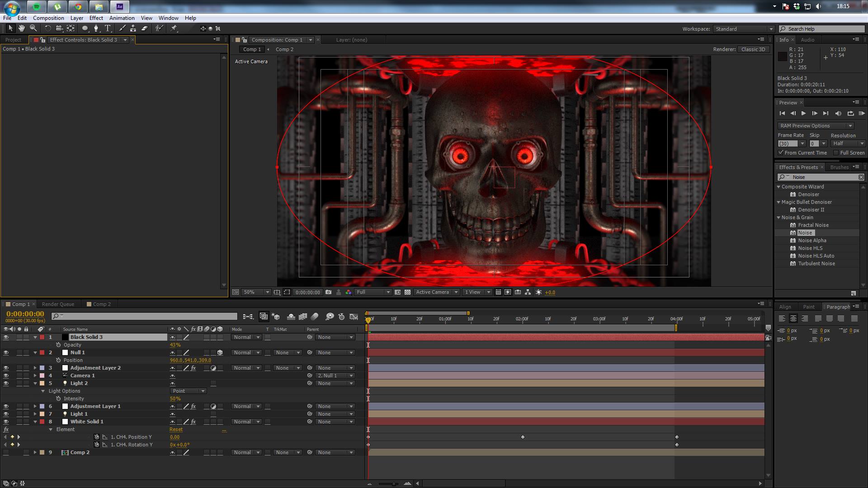Screen dimensions: 868x488
Task: Hide the Null 1 layer
Action: pos(6,352)
